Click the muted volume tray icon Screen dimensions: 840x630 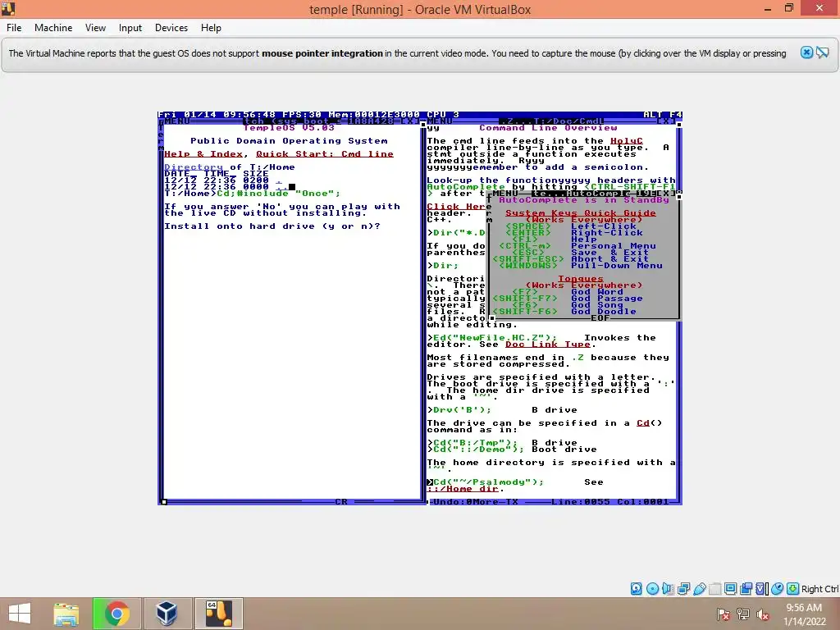pos(762,614)
